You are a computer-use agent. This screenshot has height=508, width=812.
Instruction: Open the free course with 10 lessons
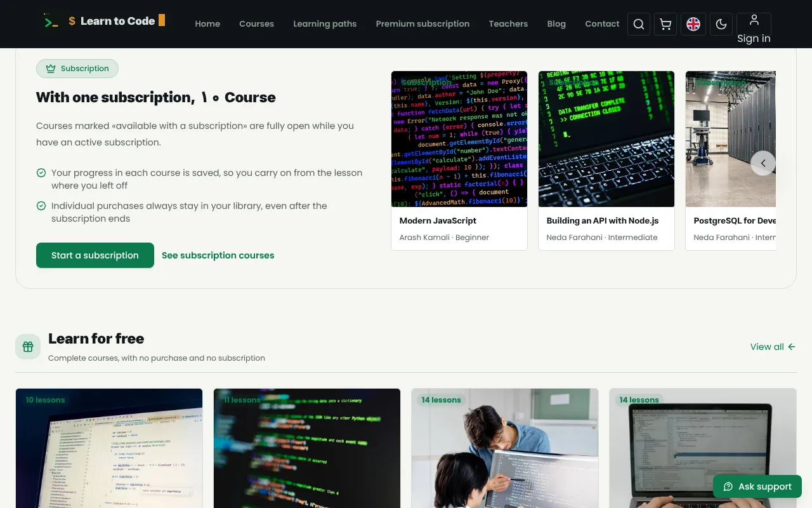point(109,448)
